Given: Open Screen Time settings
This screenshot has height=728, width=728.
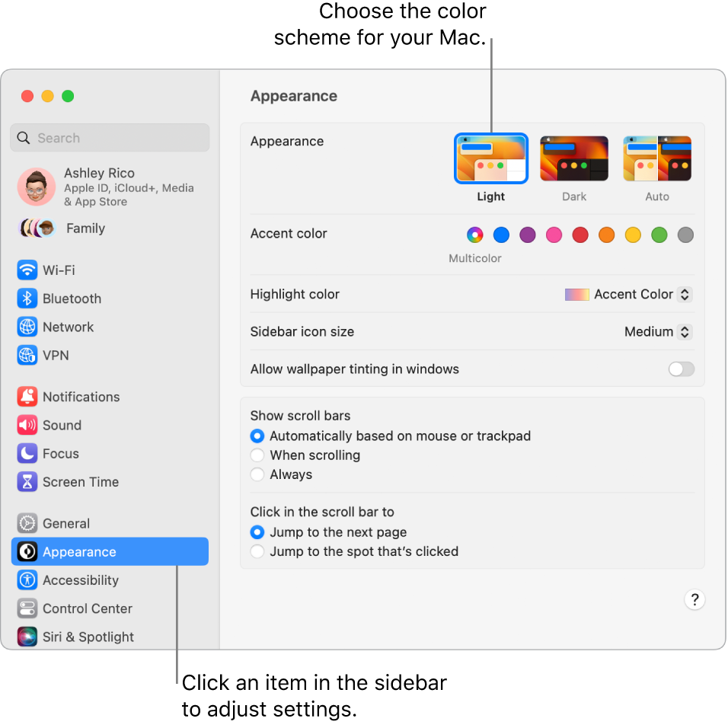Looking at the screenshot, I should [x=27, y=481].
